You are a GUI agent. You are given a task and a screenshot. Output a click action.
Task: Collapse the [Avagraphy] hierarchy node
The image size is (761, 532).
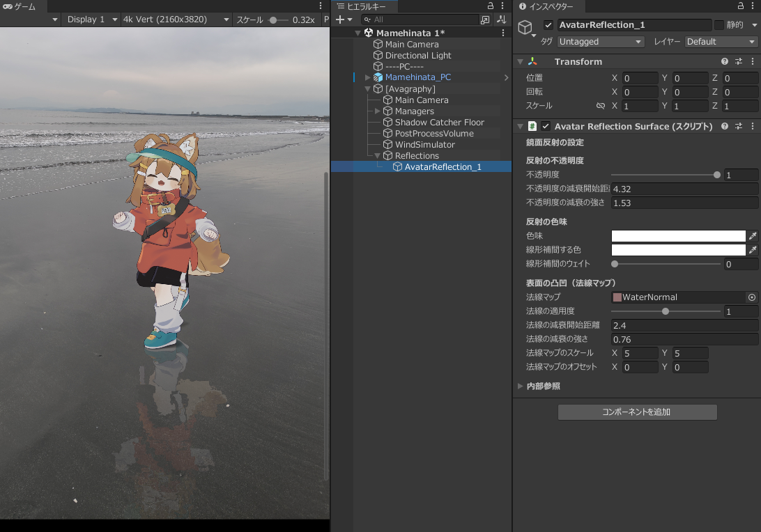[367, 88]
